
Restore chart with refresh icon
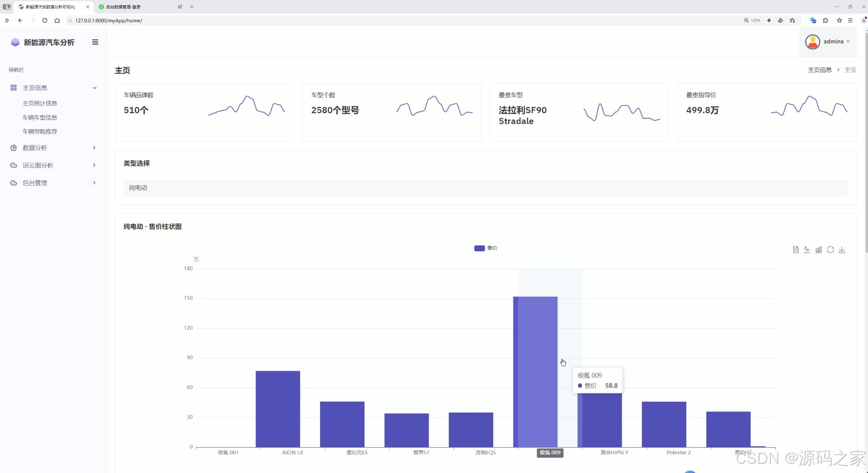[x=830, y=250]
